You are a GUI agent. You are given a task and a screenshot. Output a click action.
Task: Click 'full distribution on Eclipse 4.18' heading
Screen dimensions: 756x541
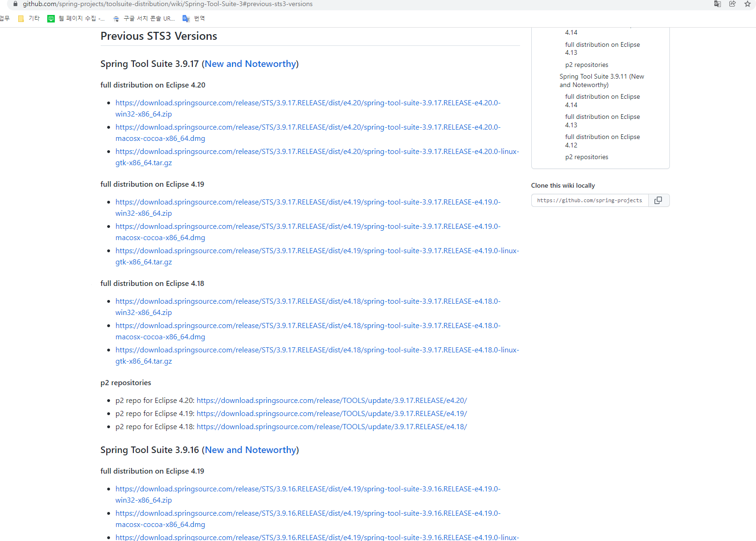[152, 284]
